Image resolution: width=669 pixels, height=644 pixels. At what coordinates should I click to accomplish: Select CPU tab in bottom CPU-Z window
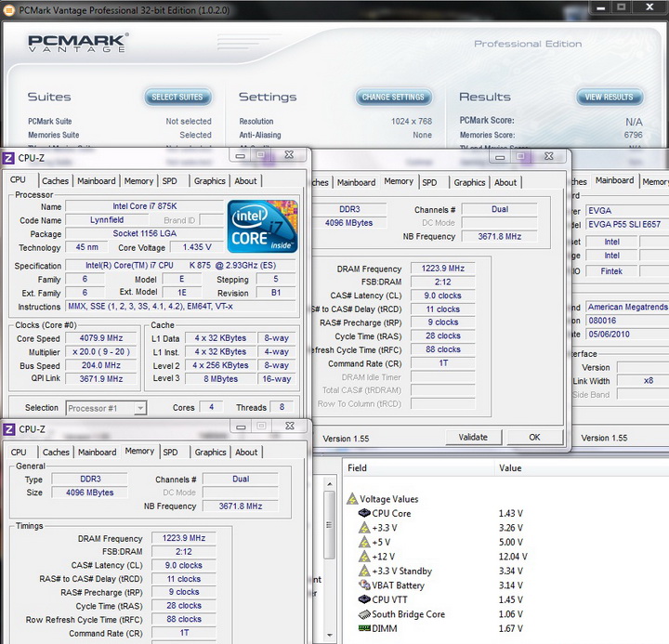click(19, 453)
